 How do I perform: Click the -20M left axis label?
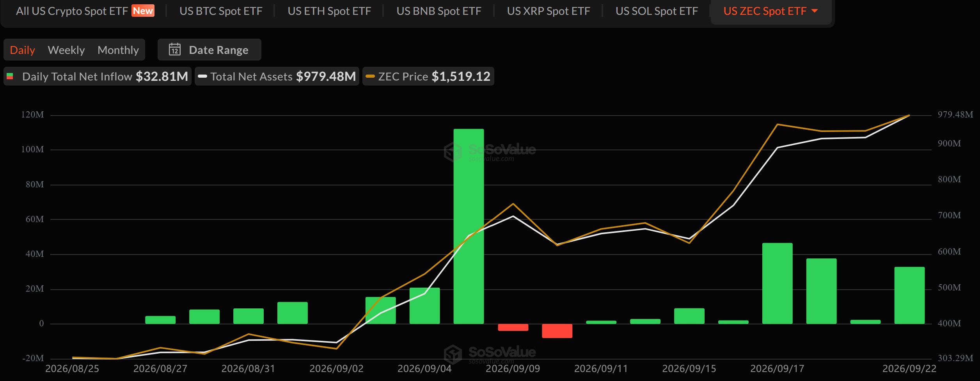click(x=33, y=358)
